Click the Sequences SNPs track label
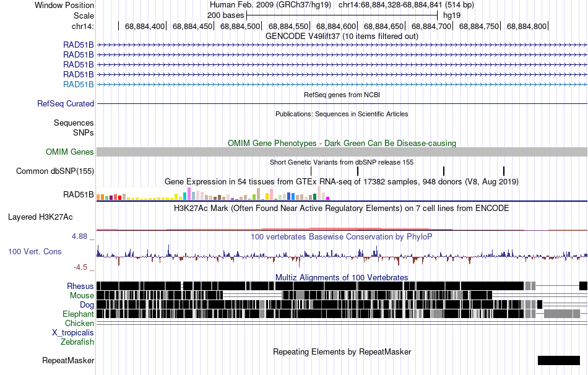Viewport: 588px width, 375px height. 74,127
